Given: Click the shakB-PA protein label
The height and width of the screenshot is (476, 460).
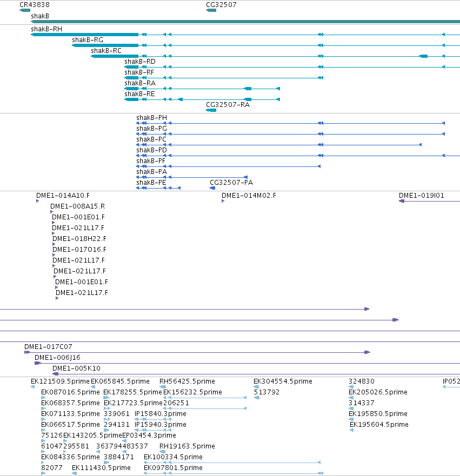Looking at the screenshot, I should click(x=151, y=172).
